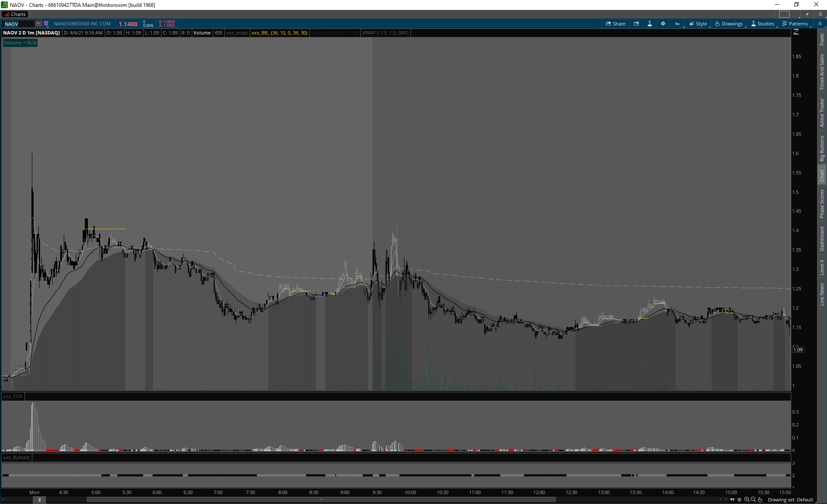Image resolution: width=827 pixels, height=504 pixels.
Task: Open the Edit Studies flask icon
Action: coord(650,24)
